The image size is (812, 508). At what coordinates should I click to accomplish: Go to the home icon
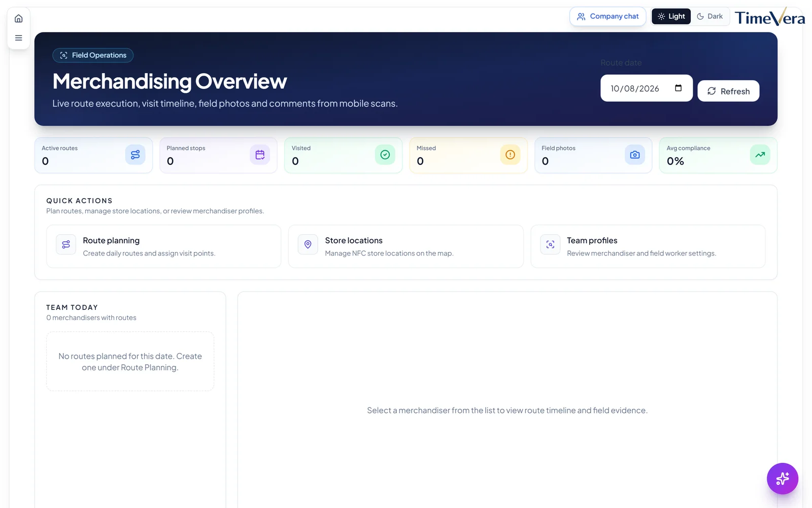[19, 19]
